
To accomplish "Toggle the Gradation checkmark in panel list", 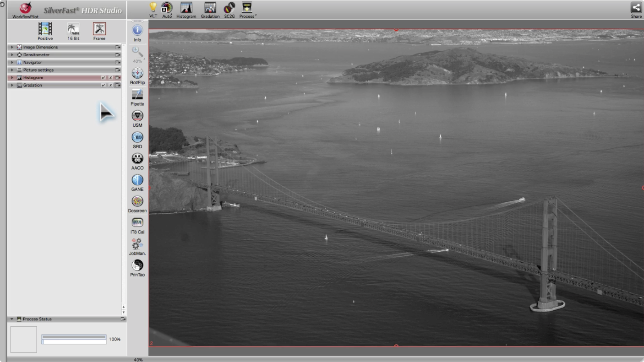I will 104,86.
